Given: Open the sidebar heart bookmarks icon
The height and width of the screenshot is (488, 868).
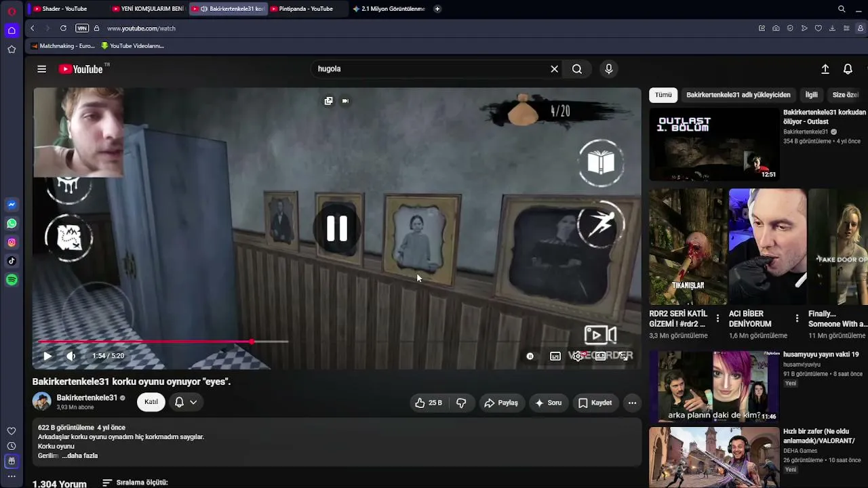Looking at the screenshot, I should [x=12, y=431].
